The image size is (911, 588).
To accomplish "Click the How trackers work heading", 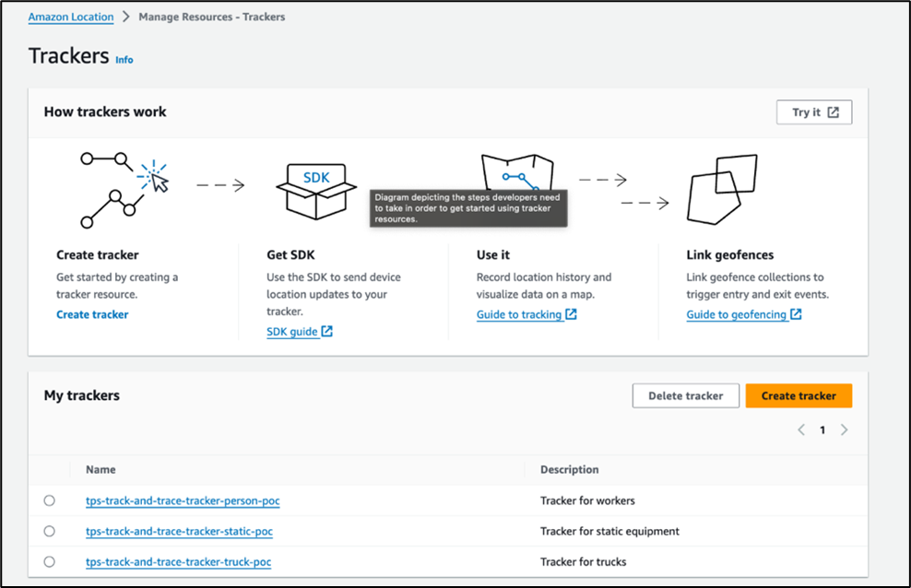I will click(105, 112).
